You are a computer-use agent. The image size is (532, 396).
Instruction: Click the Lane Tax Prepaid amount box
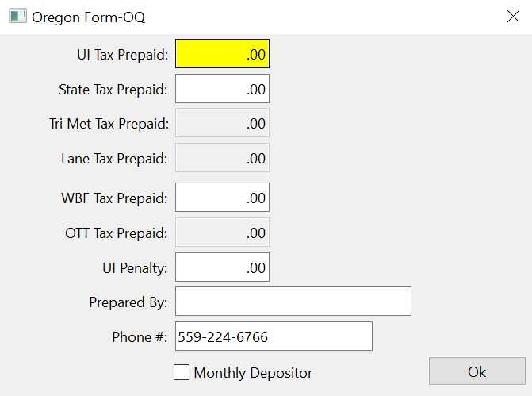point(222,158)
